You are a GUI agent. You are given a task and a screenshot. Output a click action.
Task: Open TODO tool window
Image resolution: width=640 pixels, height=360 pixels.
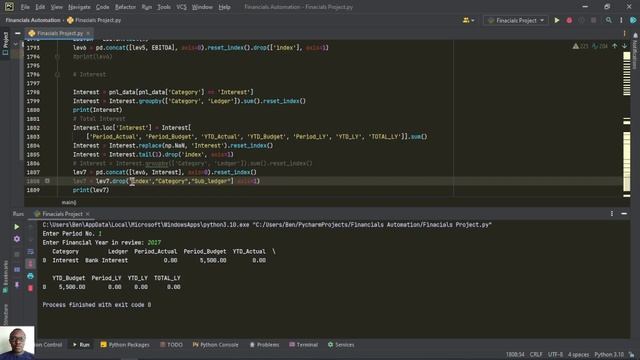(x=171, y=344)
